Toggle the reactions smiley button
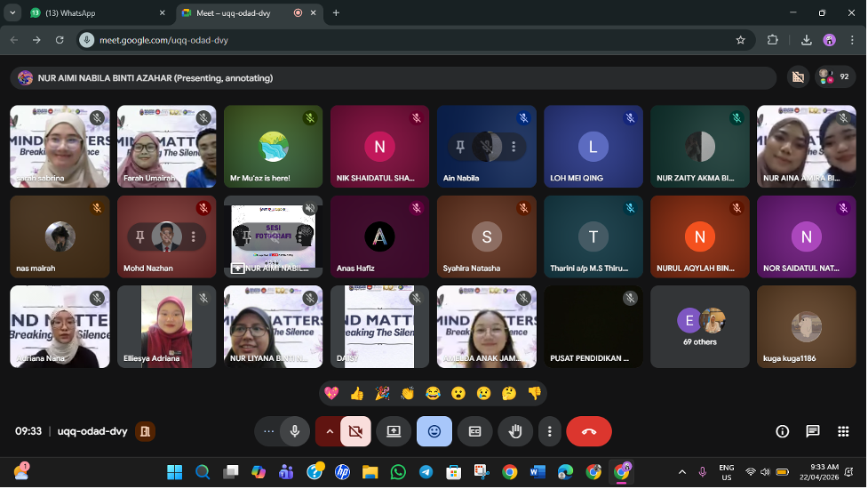The image size is (868, 489). [434, 431]
